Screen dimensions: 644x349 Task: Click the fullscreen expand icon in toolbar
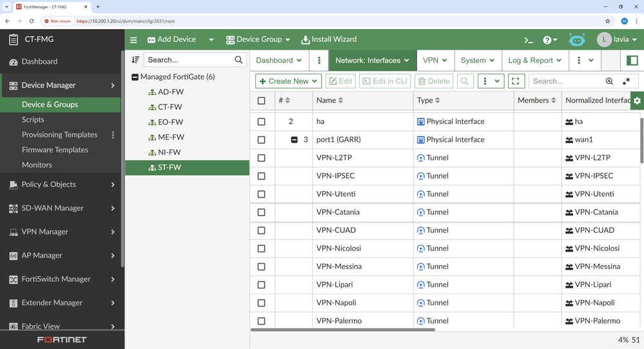tap(516, 81)
